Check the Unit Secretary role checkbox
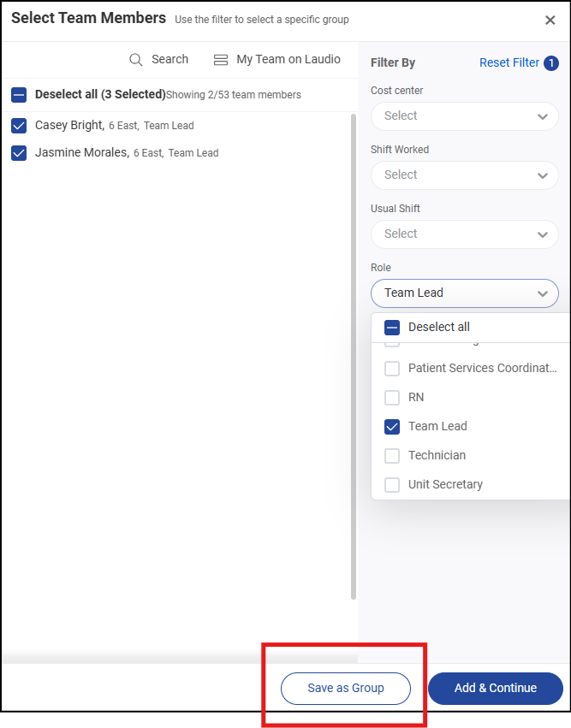Screen dimensions: 571x728 [392, 485]
